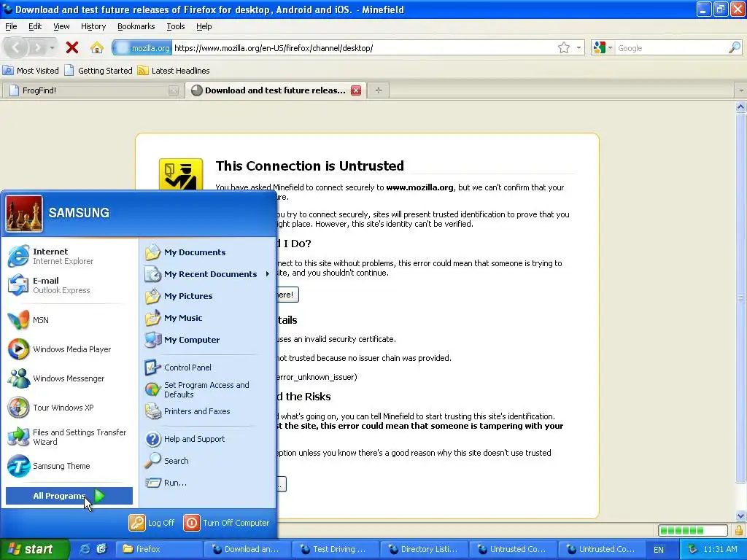
Task: Open the History menu
Action: pos(93,26)
